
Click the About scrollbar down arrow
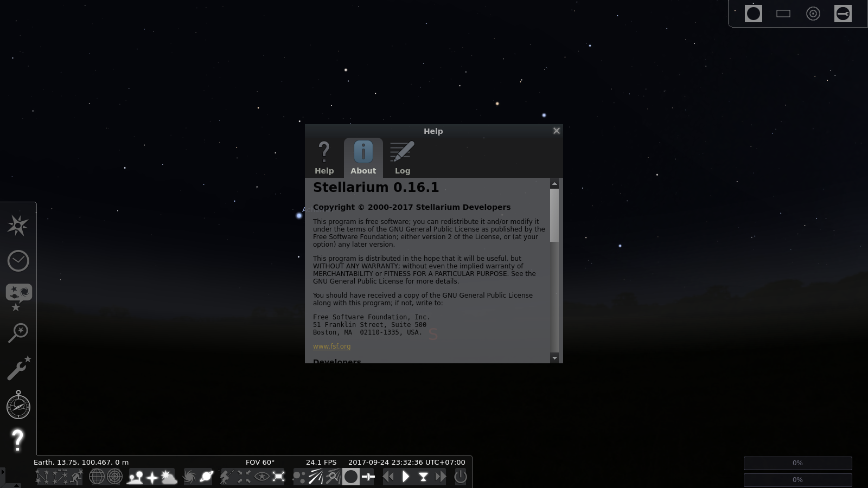point(554,357)
